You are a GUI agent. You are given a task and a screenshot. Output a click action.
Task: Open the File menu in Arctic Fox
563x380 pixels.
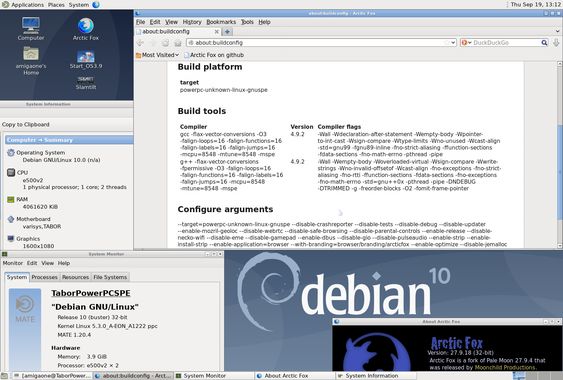(x=140, y=22)
